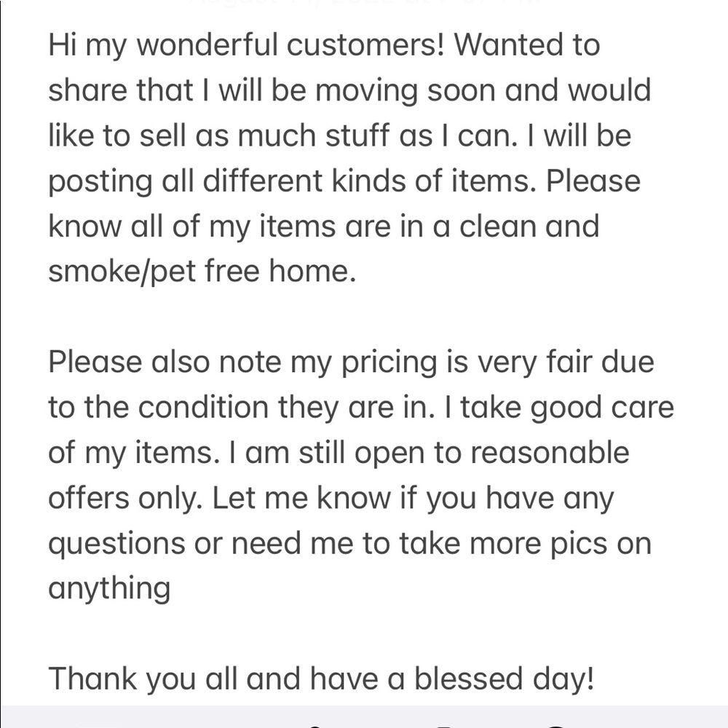Tap the faded date stamp above the note
The height and width of the screenshot is (728, 728).
365,4
